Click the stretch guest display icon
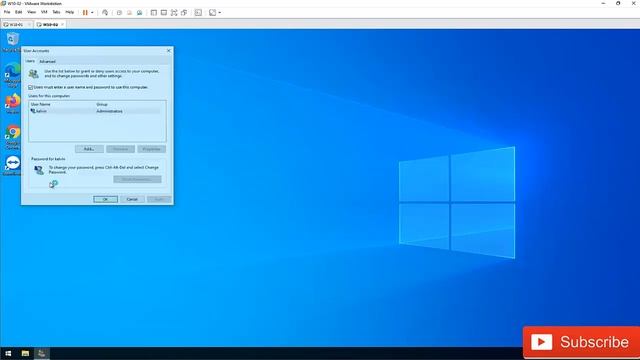The width and height of the screenshot is (640, 360). click(212, 13)
